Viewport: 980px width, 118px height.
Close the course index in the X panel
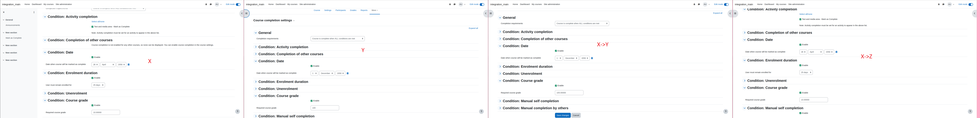click(4, 12)
